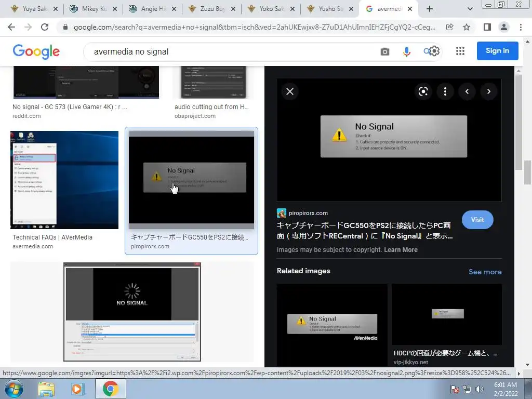
Task: Open the network tray icon
Action: (467, 389)
